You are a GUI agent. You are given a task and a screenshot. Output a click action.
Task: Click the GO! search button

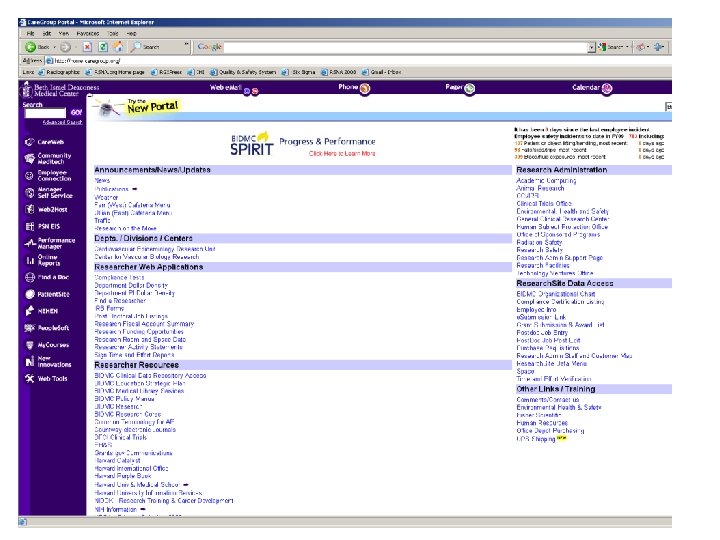(76, 112)
